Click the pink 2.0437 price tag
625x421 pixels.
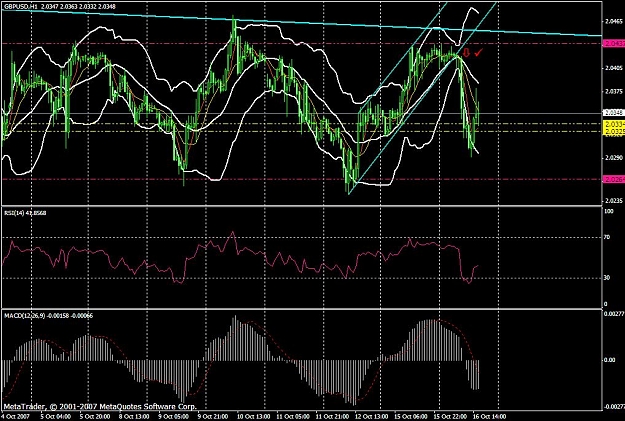pos(614,43)
